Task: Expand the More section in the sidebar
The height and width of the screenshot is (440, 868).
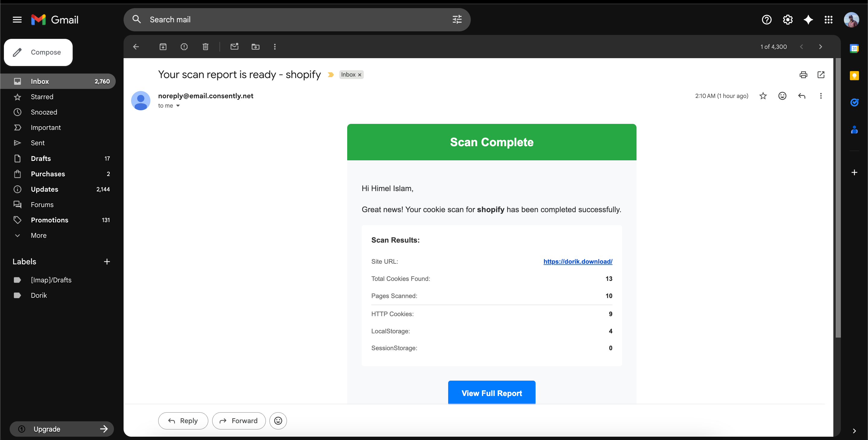Action: tap(38, 235)
